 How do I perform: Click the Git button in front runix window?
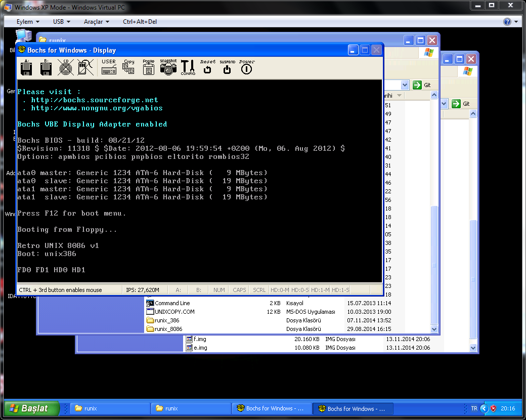tap(422, 85)
